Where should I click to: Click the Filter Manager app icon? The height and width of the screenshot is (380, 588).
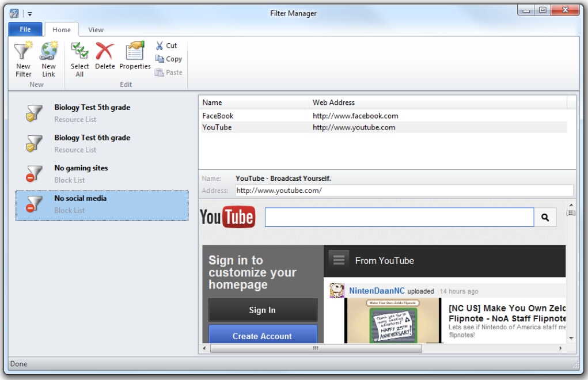click(14, 14)
